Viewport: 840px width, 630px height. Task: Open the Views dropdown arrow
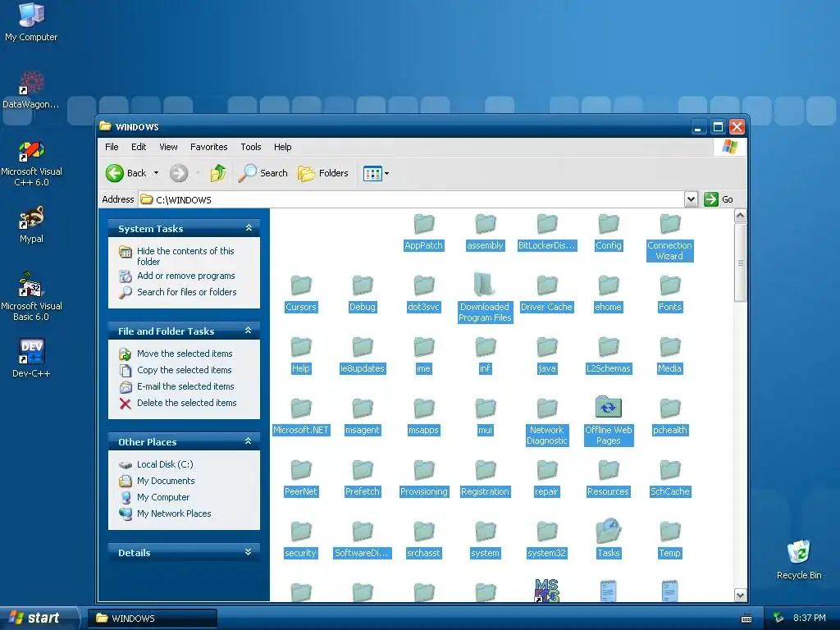[x=387, y=174]
